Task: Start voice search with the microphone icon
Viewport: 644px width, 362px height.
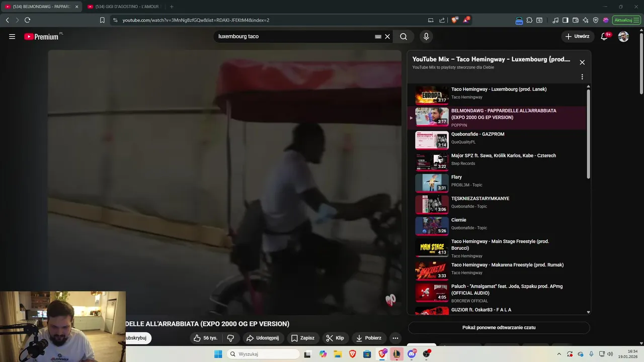Action: [x=426, y=37]
